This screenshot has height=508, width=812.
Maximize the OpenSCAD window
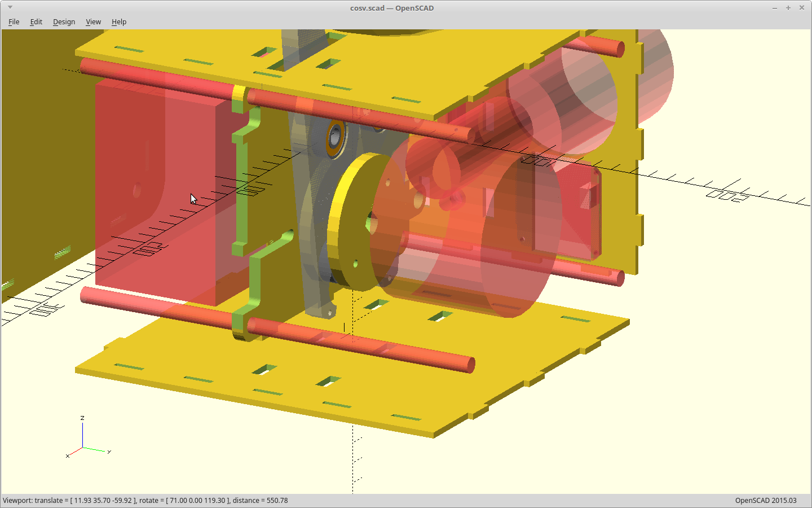(x=788, y=8)
